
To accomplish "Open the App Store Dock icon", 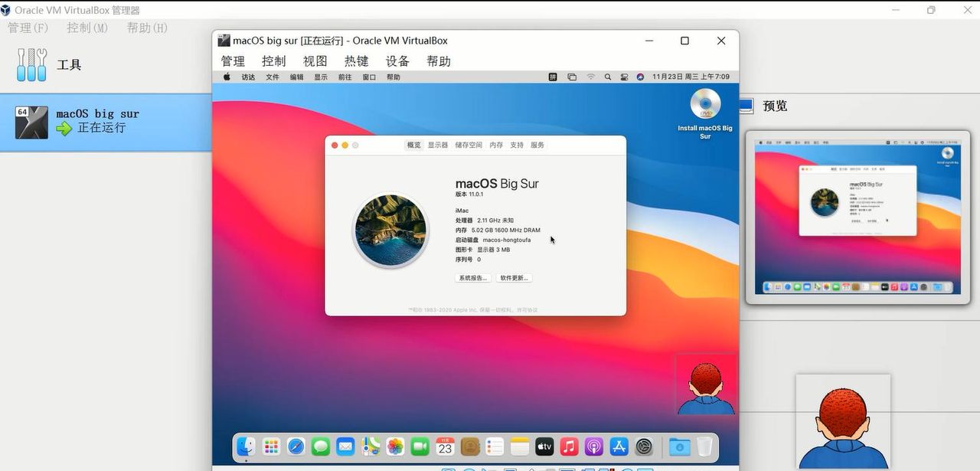I will pos(619,446).
